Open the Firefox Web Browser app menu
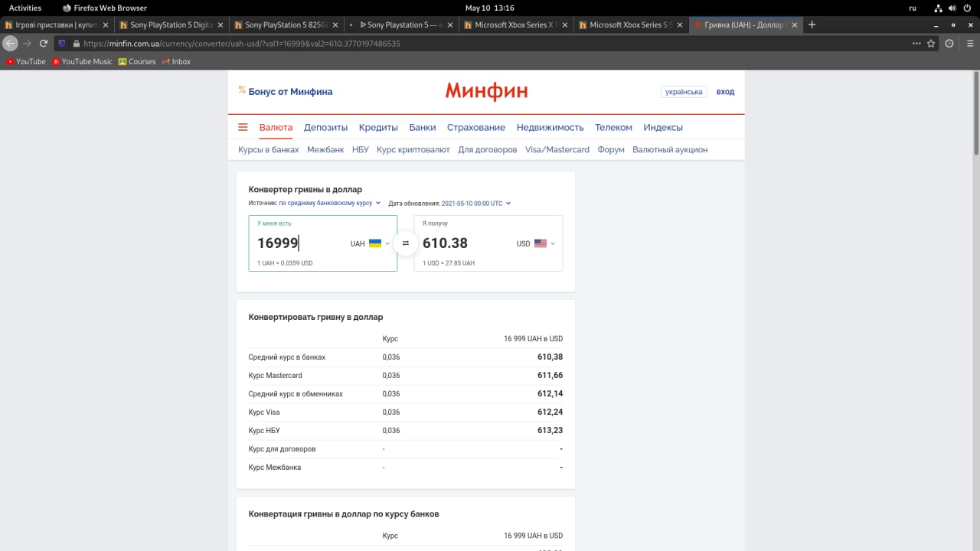This screenshot has height=551, width=980. (104, 8)
